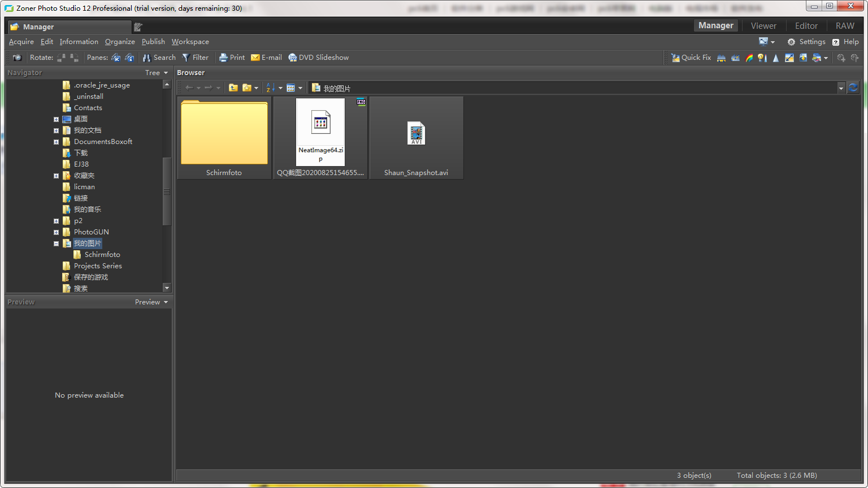Click the edit icon beside Manager tab
The image size is (868, 488).
click(138, 27)
